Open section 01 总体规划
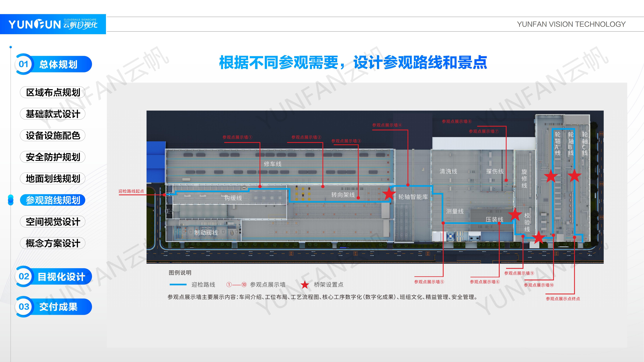This screenshot has height=362, width=644. (x=54, y=64)
